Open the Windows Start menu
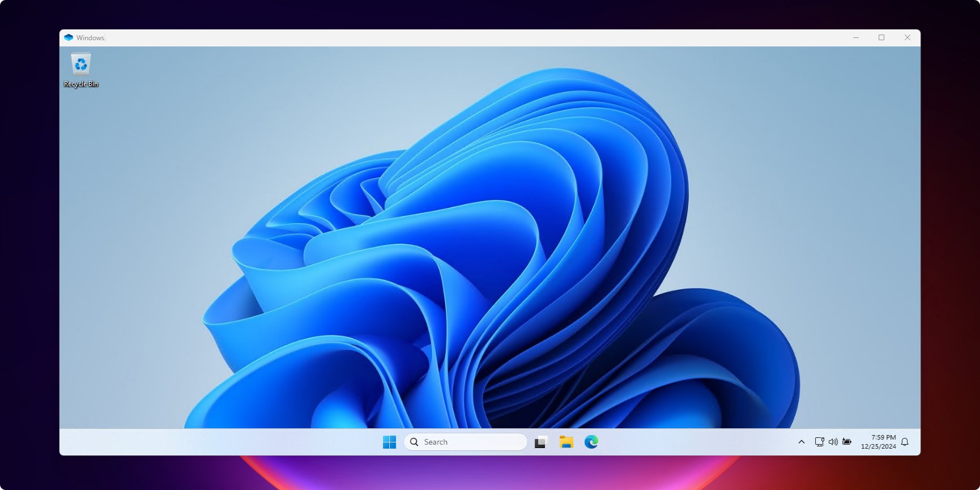 [x=390, y=442]
